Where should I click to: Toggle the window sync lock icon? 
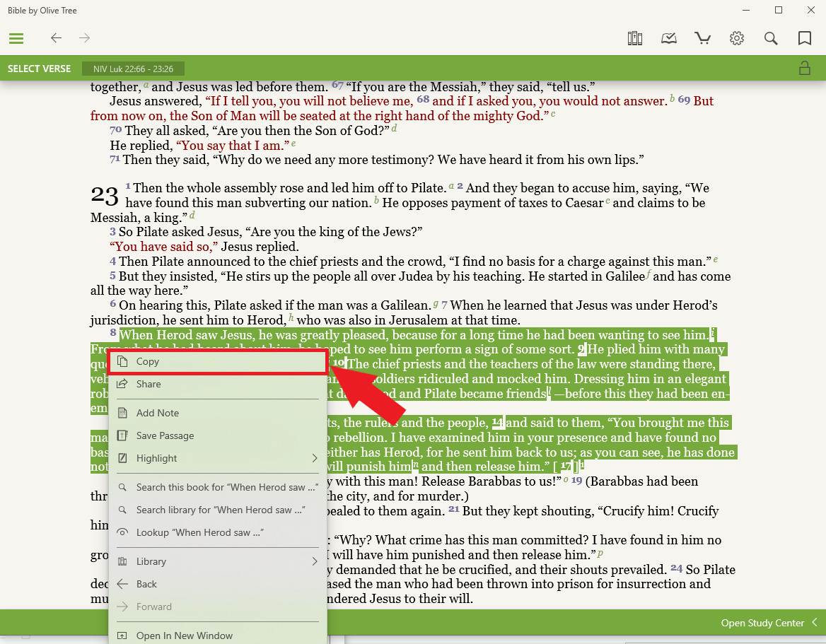pos(805,69)
